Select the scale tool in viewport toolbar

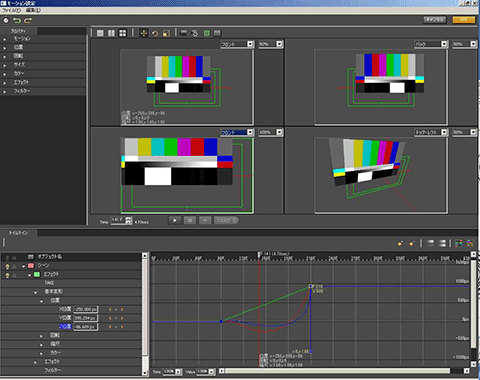click(166, 33)
